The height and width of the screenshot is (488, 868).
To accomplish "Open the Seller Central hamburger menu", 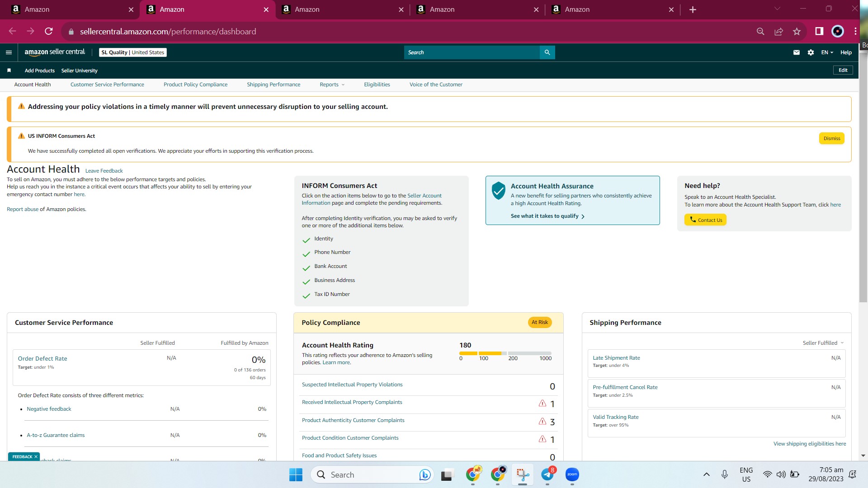I will [x=9, y=52].
